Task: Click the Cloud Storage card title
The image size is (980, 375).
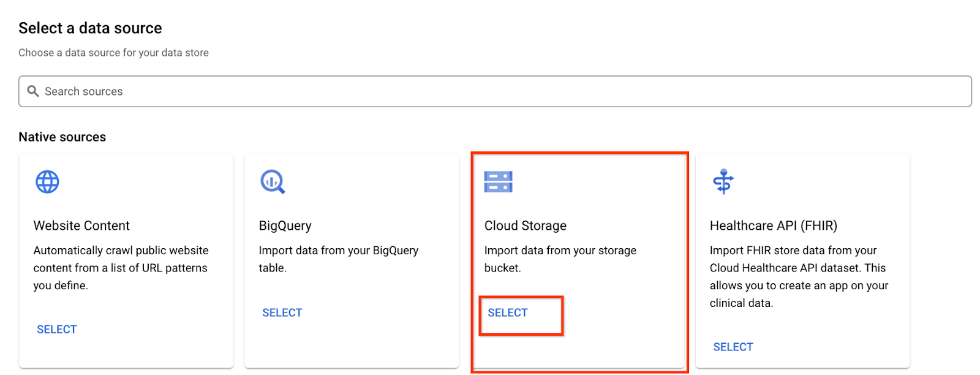Action: [525, 225]
